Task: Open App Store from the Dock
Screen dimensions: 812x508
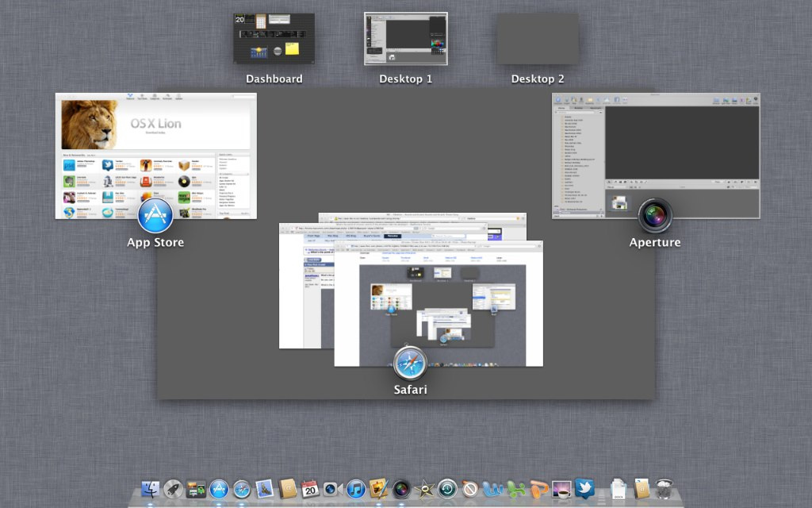Action: [219, 489]
